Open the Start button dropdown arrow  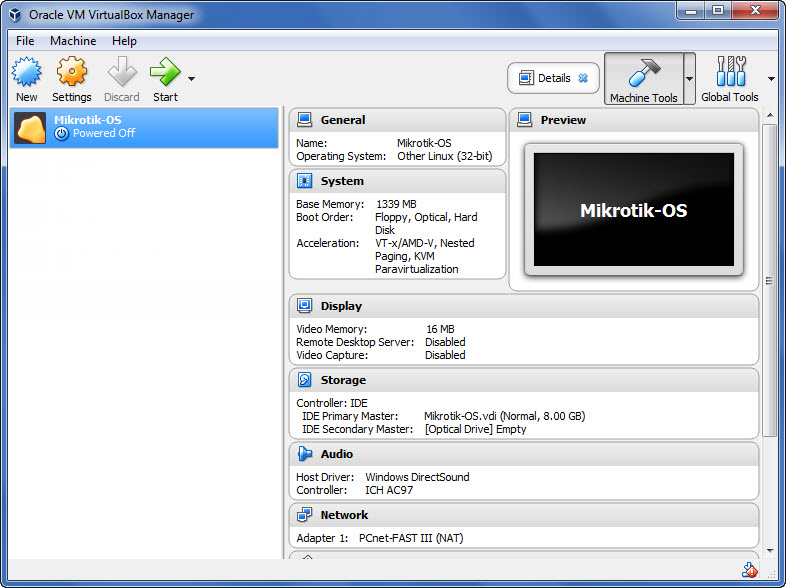click(x=191, y=79)
